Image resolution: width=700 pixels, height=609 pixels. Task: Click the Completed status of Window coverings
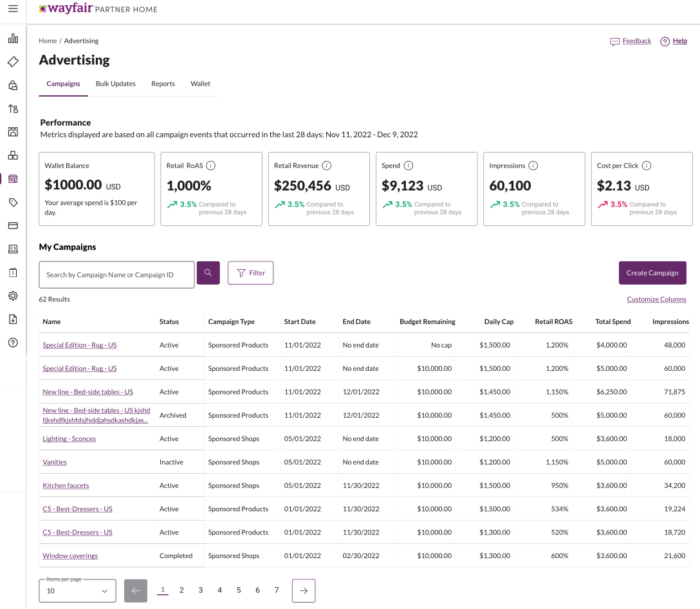[176, 556]
